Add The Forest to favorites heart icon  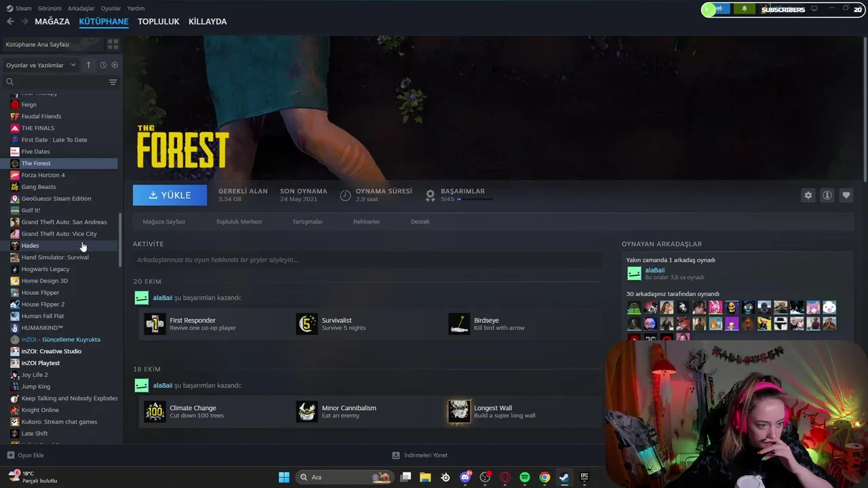click(x=846, y=195)
